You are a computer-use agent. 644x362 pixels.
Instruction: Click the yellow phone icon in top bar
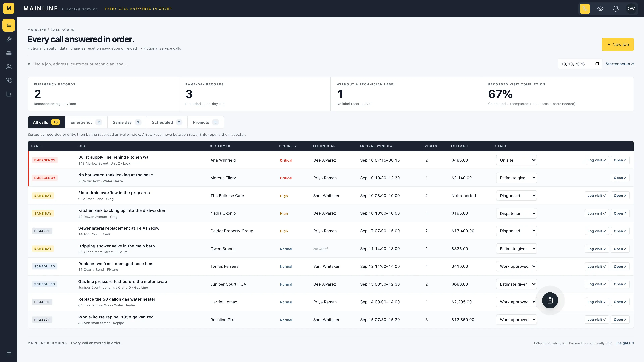[585, 9]
